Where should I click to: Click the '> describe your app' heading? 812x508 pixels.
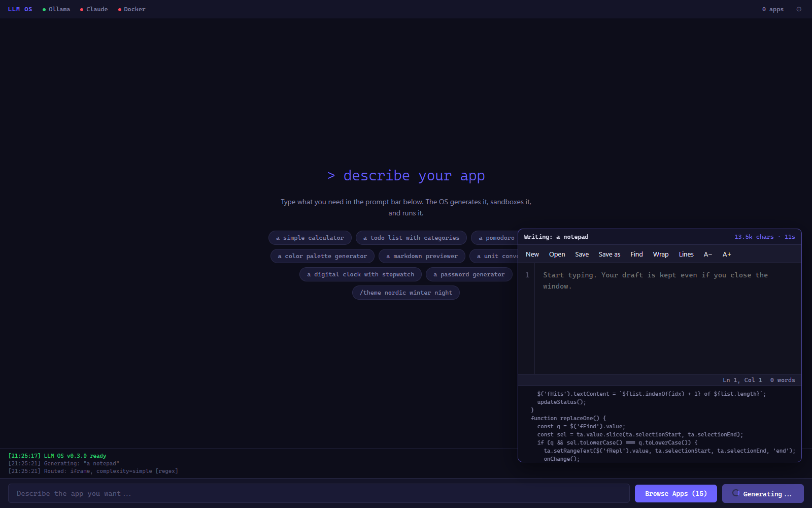[406, 176]
